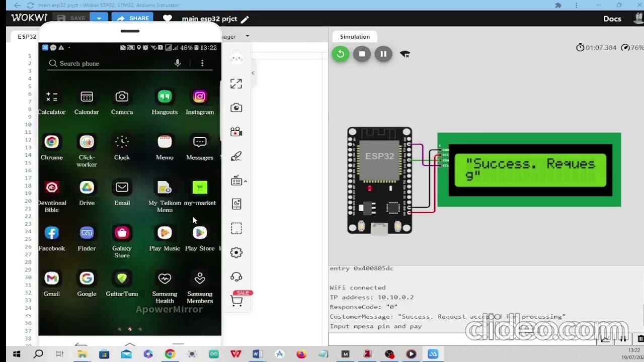The height and width of the screenshot is (362, 644).
Task: Restart the Wokwi simulation
Action: pos(341,54)
